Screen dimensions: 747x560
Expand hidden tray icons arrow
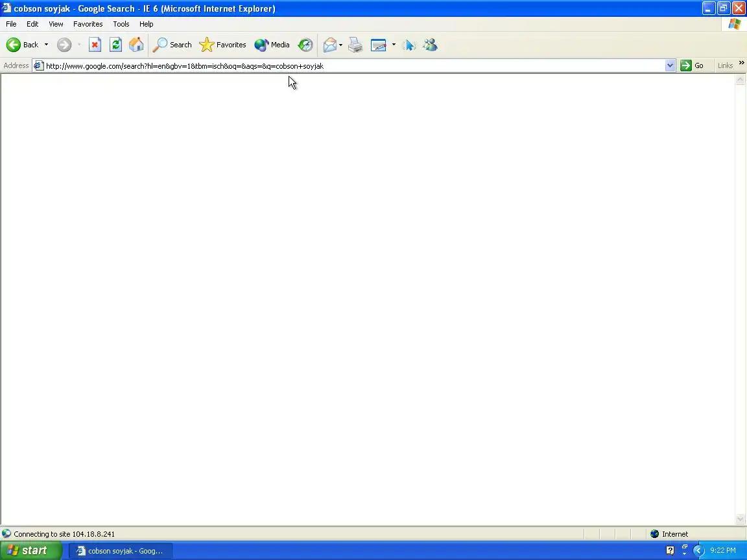tap(698, 551)
